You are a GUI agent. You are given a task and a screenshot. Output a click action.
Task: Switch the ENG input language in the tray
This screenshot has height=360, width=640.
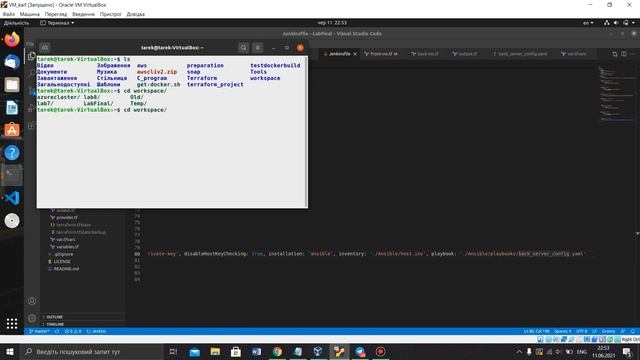point(582,351)
